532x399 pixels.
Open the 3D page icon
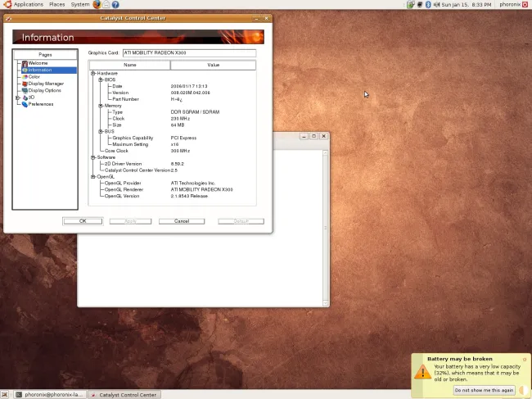coord(25,97)
